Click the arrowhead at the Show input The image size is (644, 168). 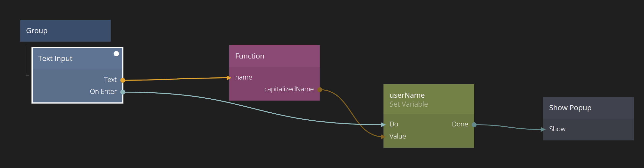[x=543, y=129]
